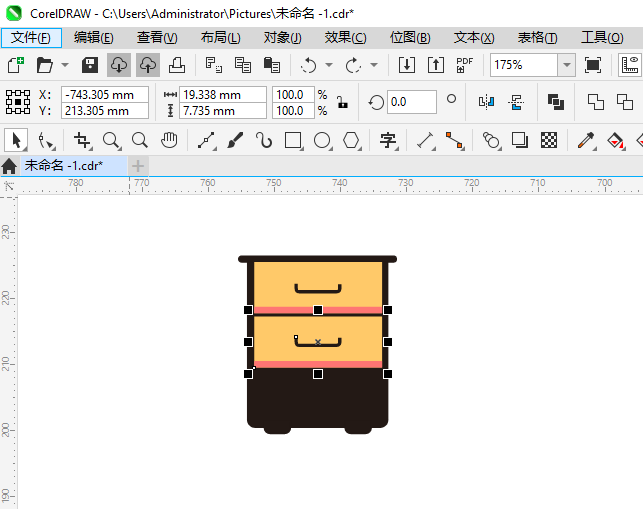The width and height of the screenshot is (643, 509).
Task: Open the 效果(C) menu
Action: point(345,38)
